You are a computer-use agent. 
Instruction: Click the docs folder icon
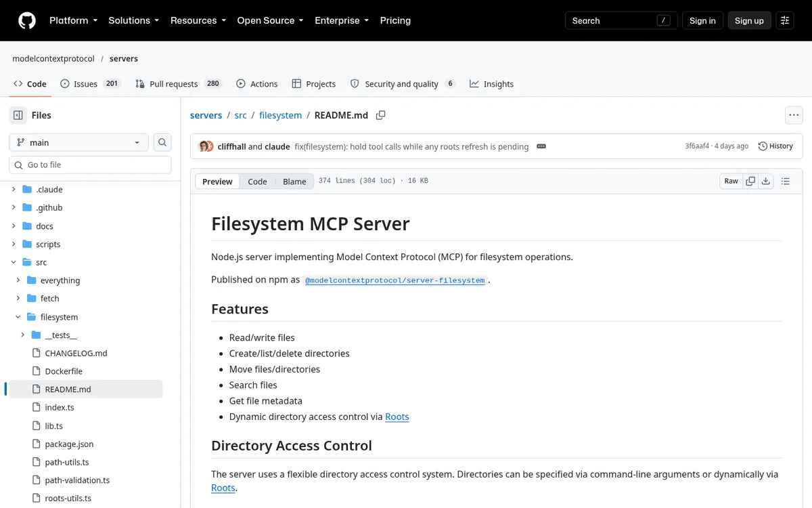pyautogui.click(x=27, y=226)
